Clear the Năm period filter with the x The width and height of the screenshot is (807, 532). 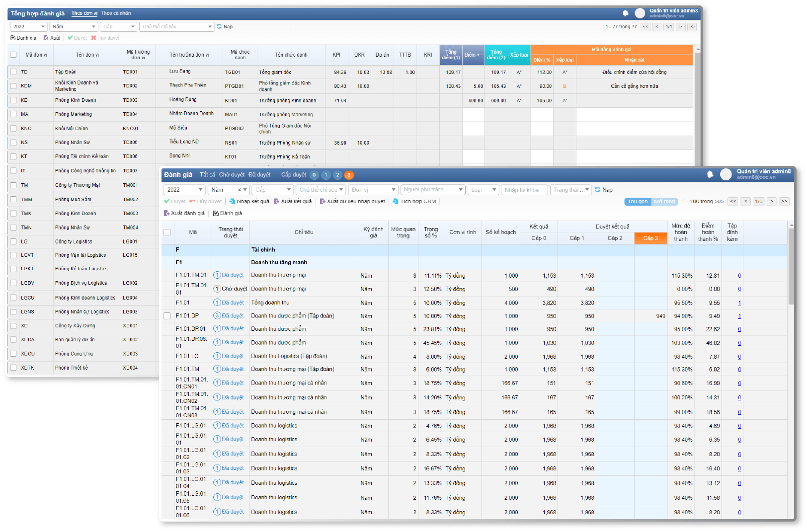[239, 190]
